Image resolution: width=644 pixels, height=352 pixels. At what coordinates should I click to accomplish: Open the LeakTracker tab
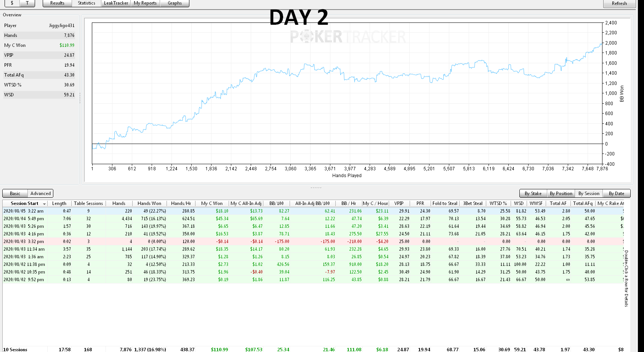tap(116, 3)
